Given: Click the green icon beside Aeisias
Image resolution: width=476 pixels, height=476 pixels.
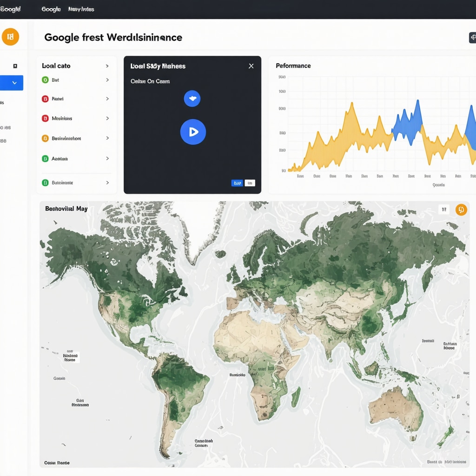Looking at the screenshot, I should (x=45, y=159).
